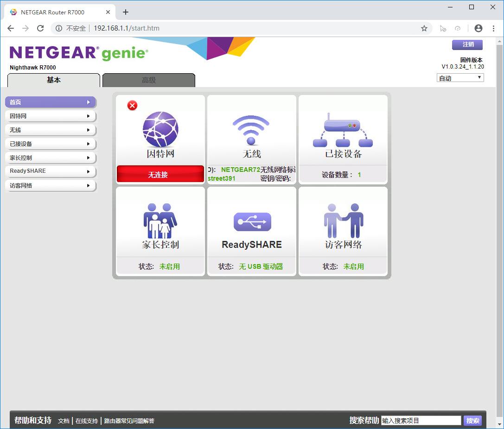
Task: Click the 家长控制 status 未启用 text
Action: pos(169,266)
